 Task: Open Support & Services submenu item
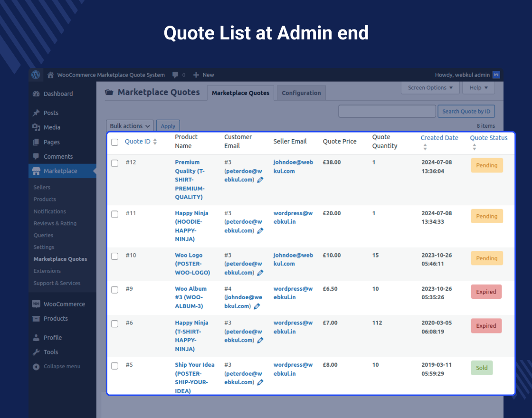tap(57, 283)
